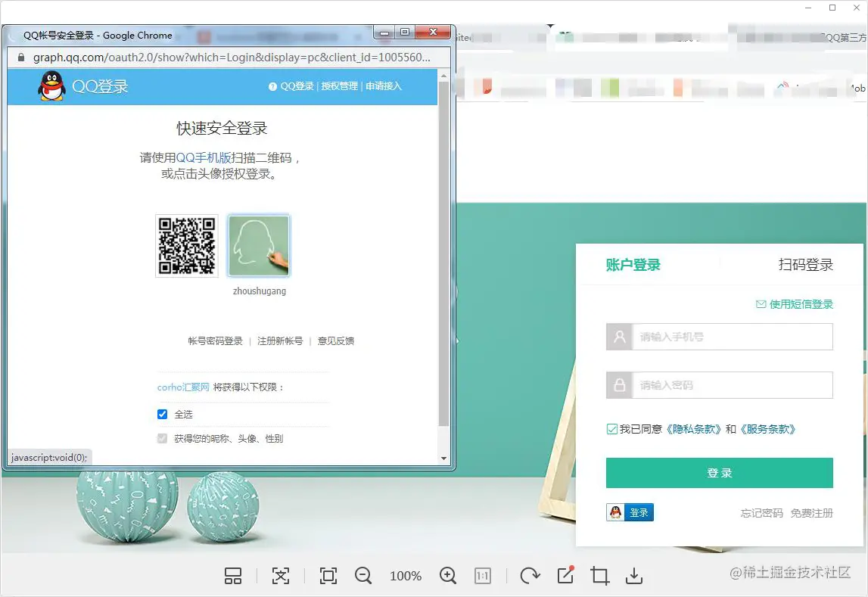The image size is (868, 597).
Task: Open the edit image icon in bottom toolbar
Action: [565, 575]
